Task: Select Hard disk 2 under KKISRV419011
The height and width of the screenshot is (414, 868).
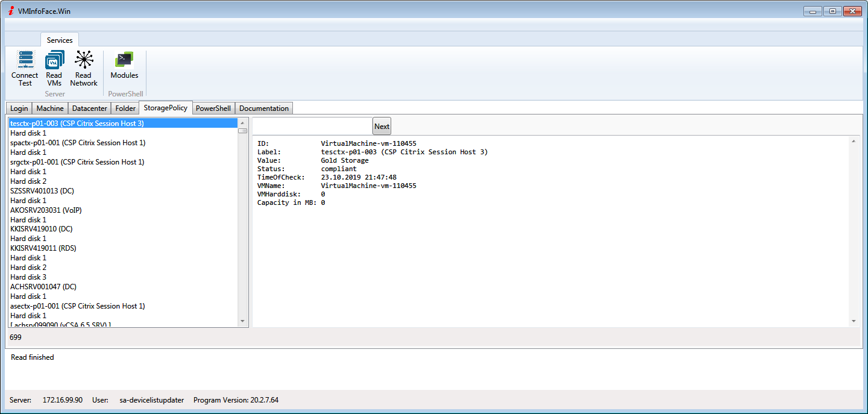Action: (x=124, y=268)
